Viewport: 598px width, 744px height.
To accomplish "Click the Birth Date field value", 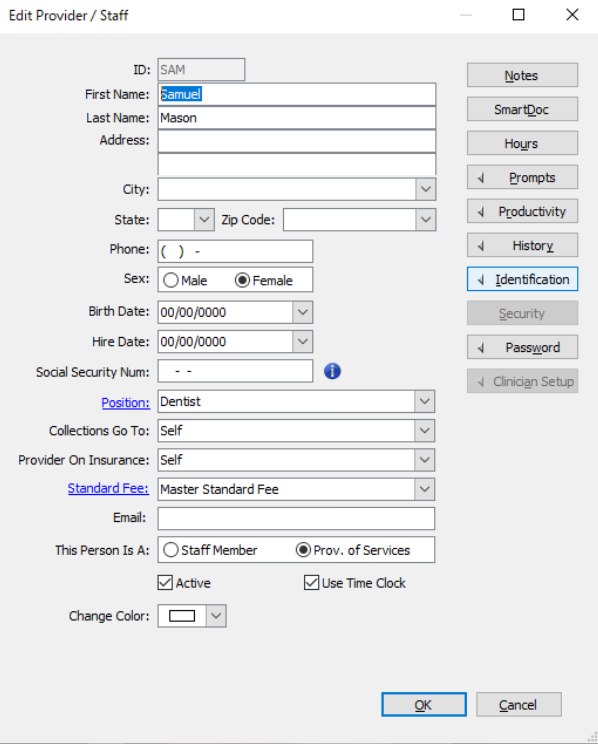I will pyautogui.click(x=225, y=312).
